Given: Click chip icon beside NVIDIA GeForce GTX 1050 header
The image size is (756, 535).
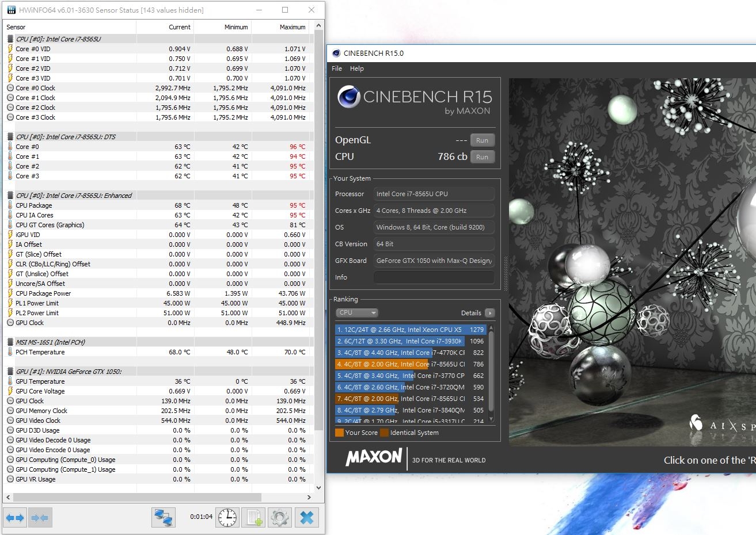Looking at the screenshot, I should (10, 372).
